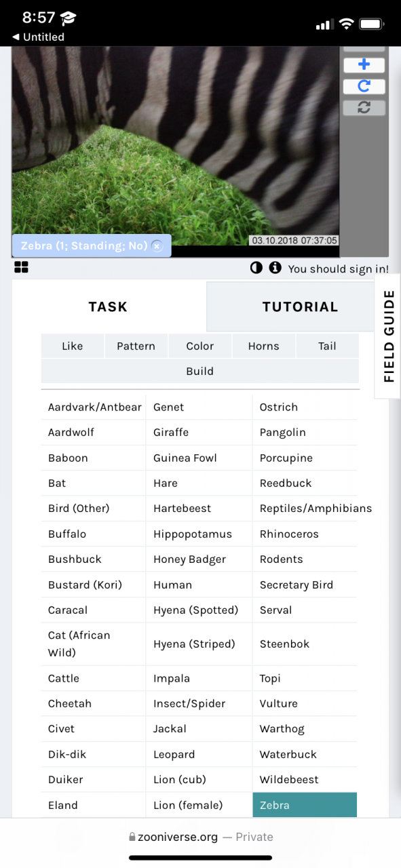Click the blue rotate image icon
The image size is (401, 868).
click(x=364, y=86)
